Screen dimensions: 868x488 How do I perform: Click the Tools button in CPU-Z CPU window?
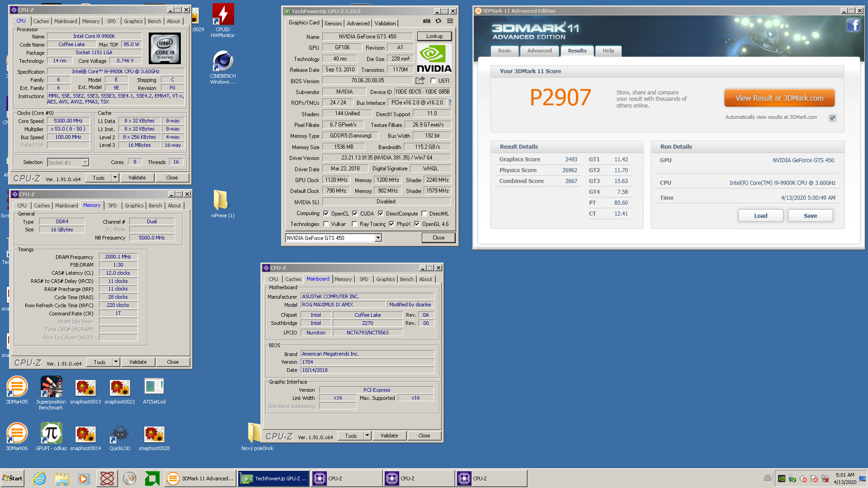pos(99,178)
